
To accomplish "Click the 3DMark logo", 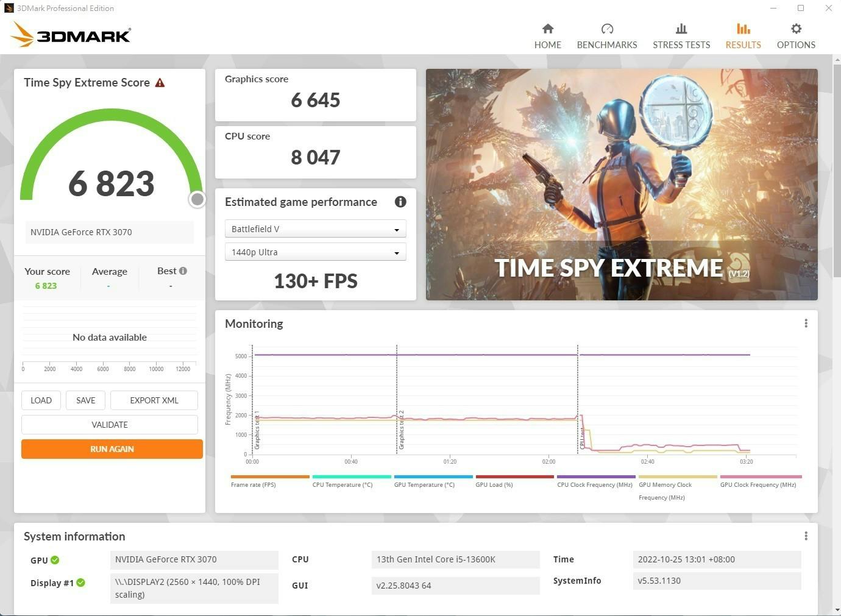I will click(71, 35).
